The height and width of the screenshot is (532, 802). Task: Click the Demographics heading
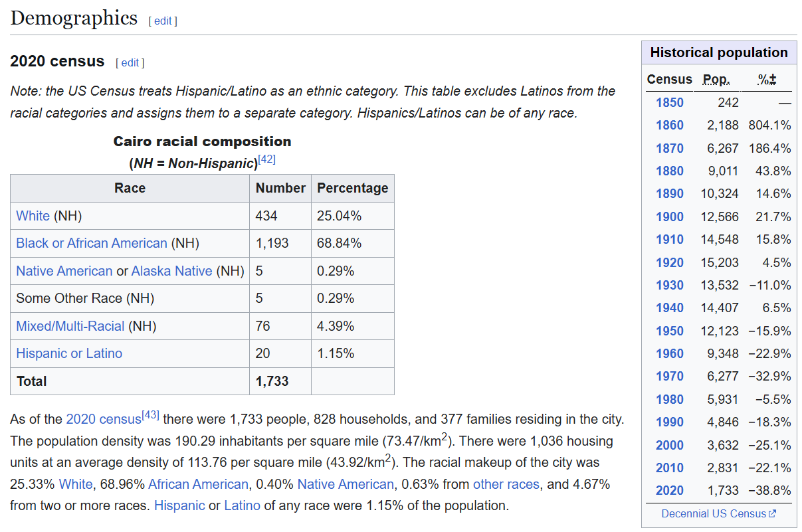coord(74,18)
